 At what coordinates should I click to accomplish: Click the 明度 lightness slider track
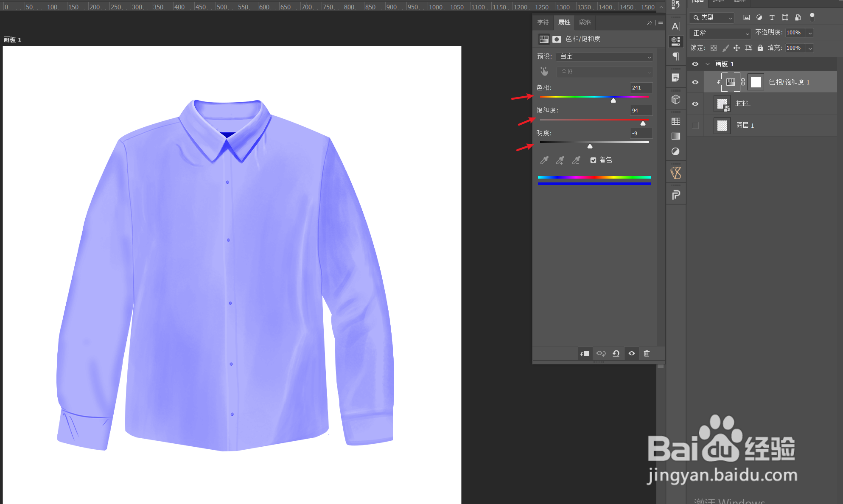click(594, 142)
